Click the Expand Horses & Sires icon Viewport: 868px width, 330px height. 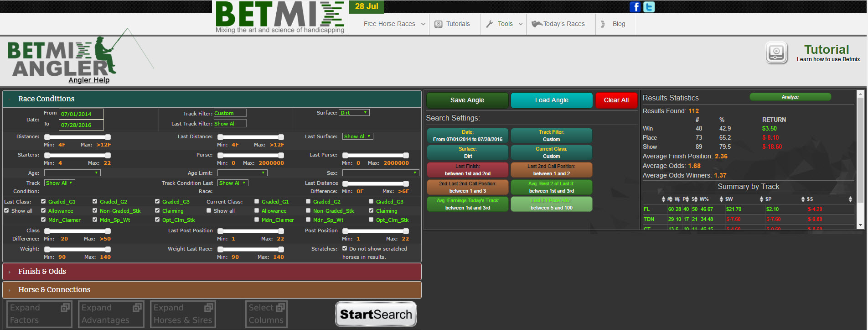click(x=209, y=308)
